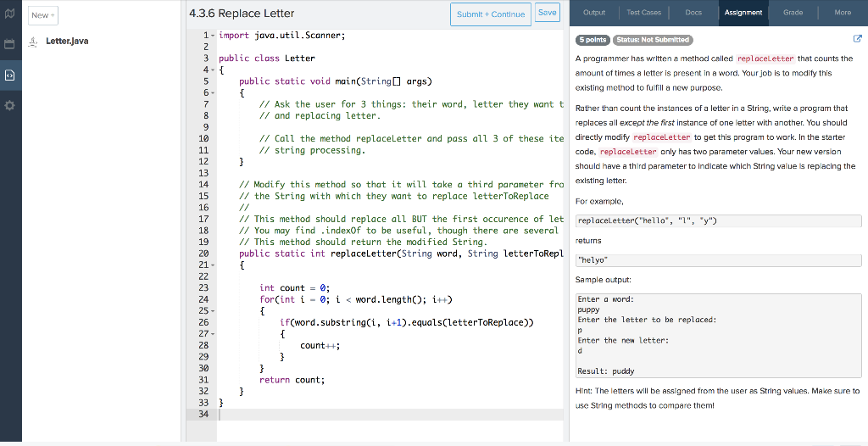Expand the More menu tab
The image size is (868, 446).
click(x=843, y=13)
